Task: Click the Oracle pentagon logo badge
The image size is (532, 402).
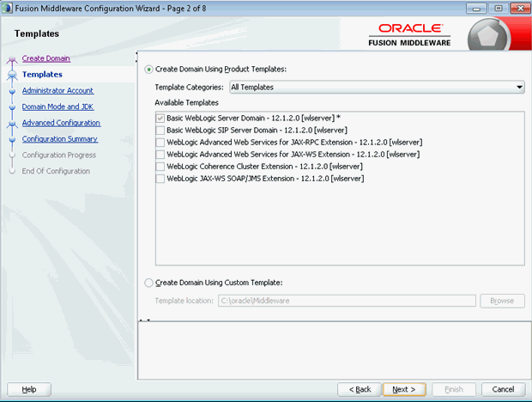Action: tap(487, 35)
